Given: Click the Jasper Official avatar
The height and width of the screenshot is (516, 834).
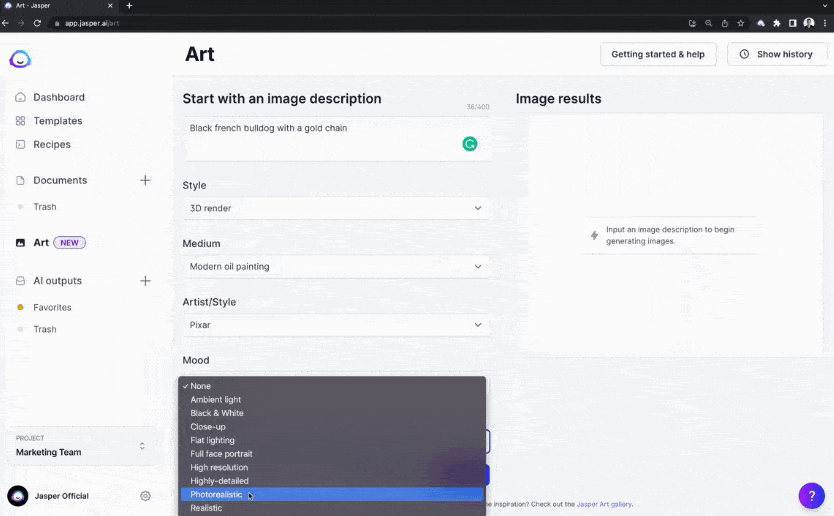Looking at the screenshot, I should click(18, 496).
